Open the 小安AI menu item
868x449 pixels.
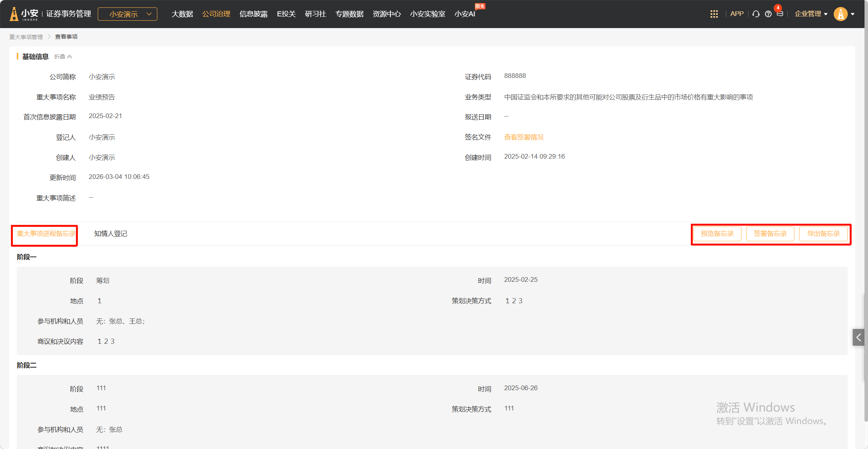click(465, 14)
